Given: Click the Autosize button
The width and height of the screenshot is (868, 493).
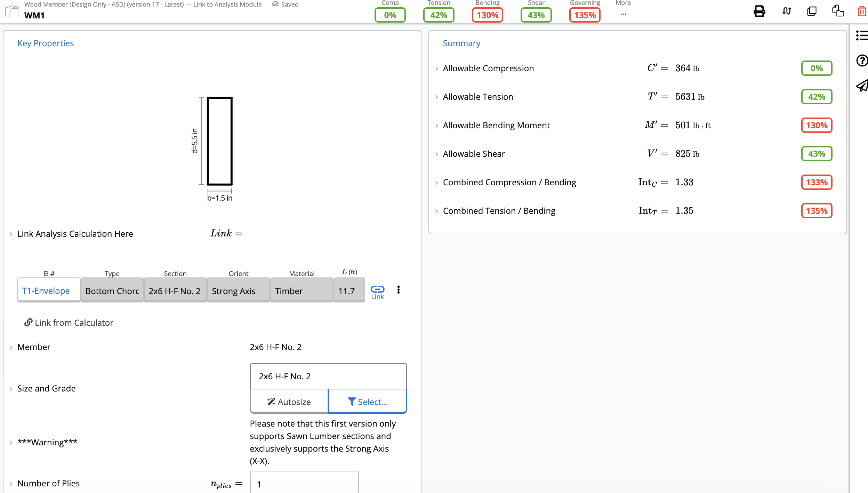Looking at the screenshot, I should coord(289,402).
